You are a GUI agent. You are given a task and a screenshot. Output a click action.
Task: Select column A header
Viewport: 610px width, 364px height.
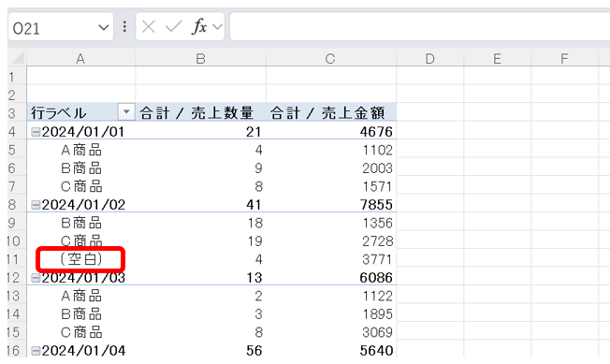click(x=80, y=58)
